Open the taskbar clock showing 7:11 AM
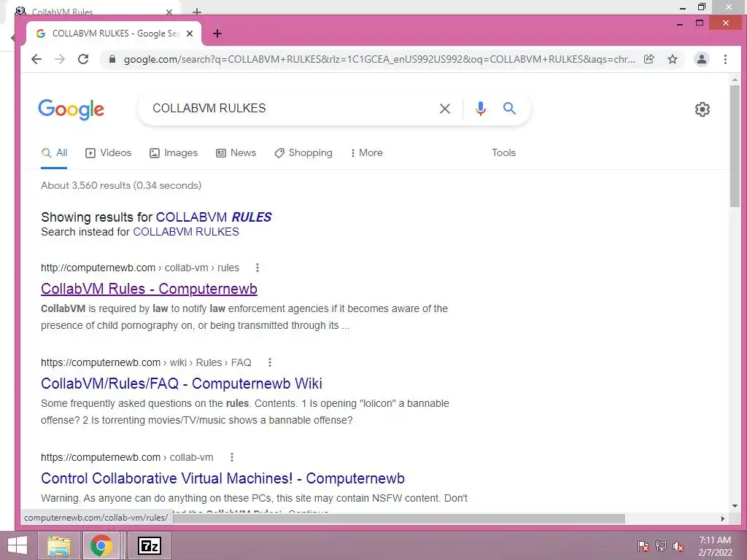 [715, 546]
